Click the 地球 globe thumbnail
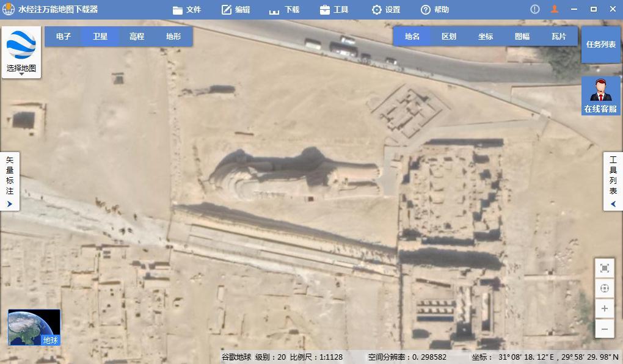Screen dimensions: 623x364 34,327
